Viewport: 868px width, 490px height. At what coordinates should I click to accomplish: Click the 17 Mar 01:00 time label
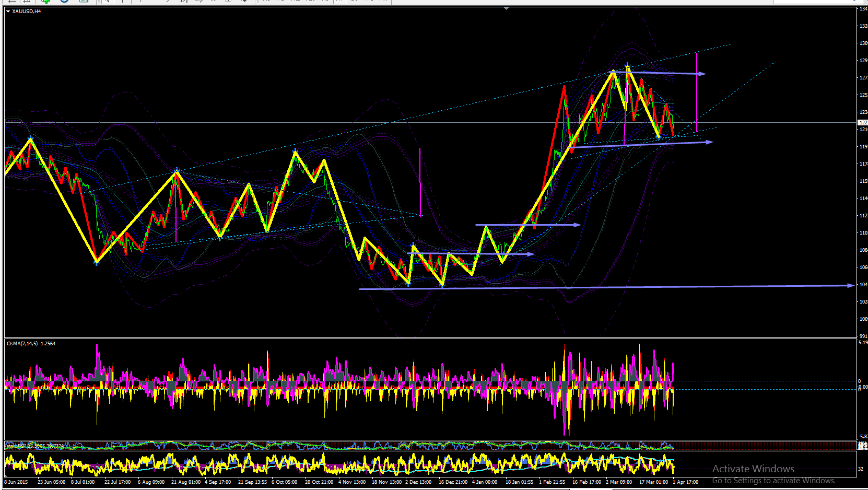click(653, 482)
